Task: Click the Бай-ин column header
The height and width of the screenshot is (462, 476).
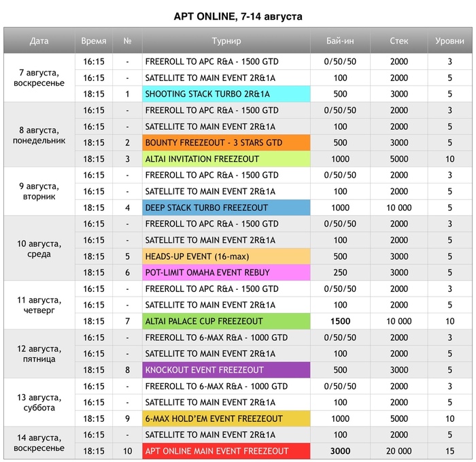Action: point(340,41)
